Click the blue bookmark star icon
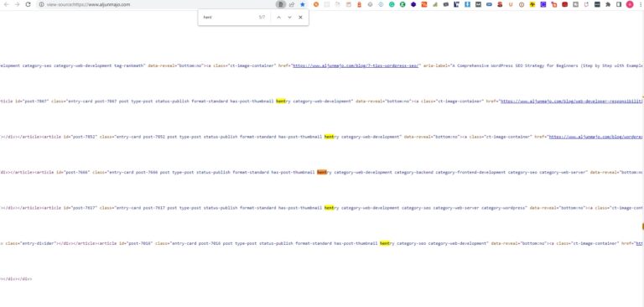The image size is (644, 307). click(x=303, y=4)
